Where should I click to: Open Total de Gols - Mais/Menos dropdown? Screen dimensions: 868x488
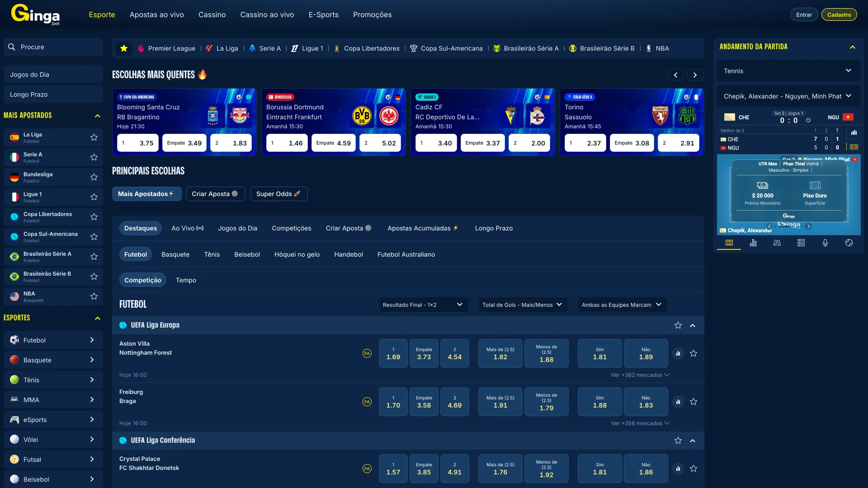523,305
